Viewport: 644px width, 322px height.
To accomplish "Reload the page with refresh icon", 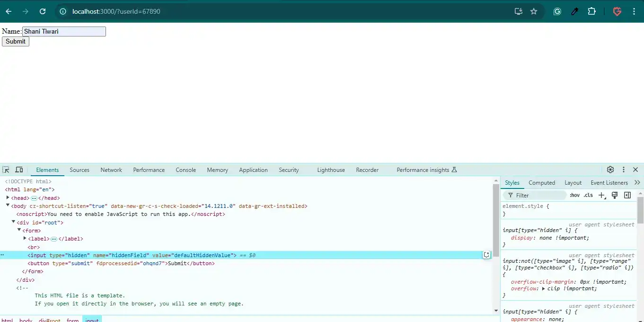I will (43, 11).
